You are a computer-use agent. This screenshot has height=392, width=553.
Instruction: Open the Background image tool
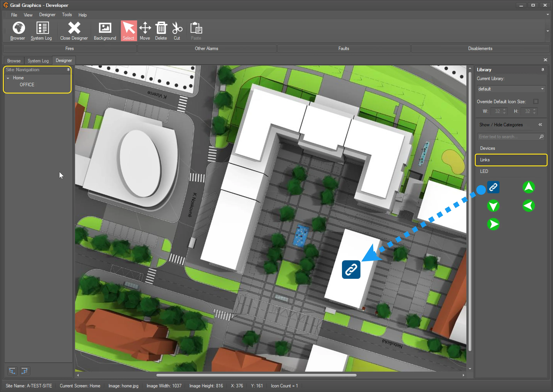coord(105,28)
